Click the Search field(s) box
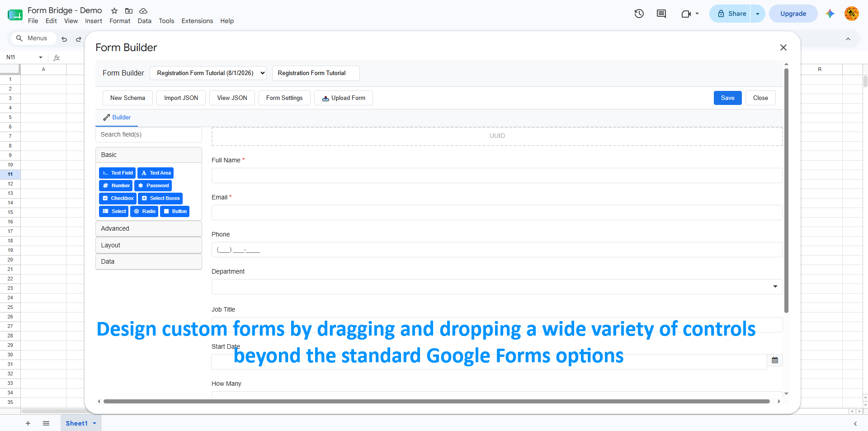 click(x=149, y=135)
